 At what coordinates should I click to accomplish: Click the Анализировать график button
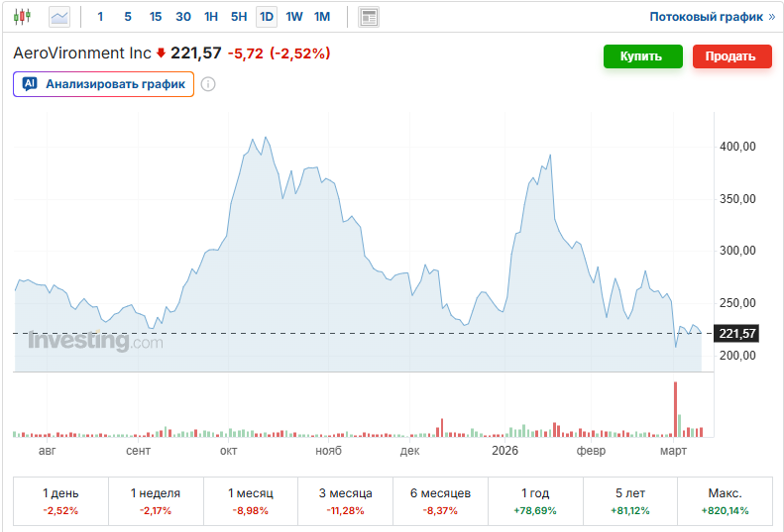[x=104, y=84]
